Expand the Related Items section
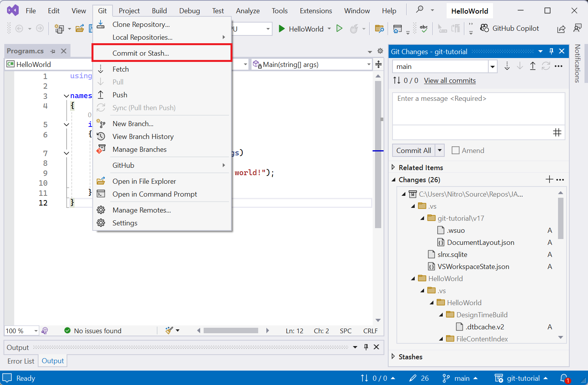The image size is (588, 385). tap(393, 167)
